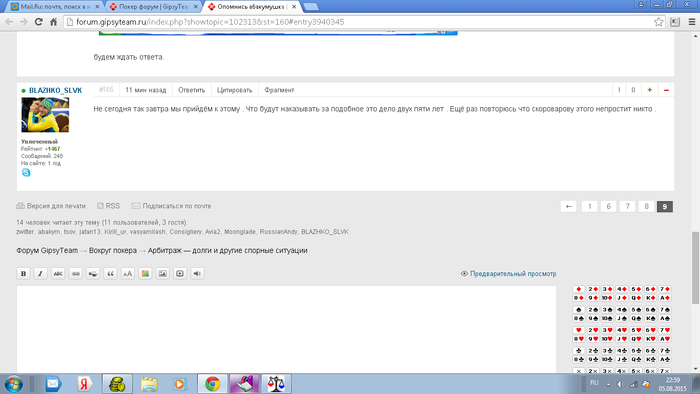Insert a quote with the quotation mark icon
The width and height of the screenshot is (700, 394).
click(110, 274)
